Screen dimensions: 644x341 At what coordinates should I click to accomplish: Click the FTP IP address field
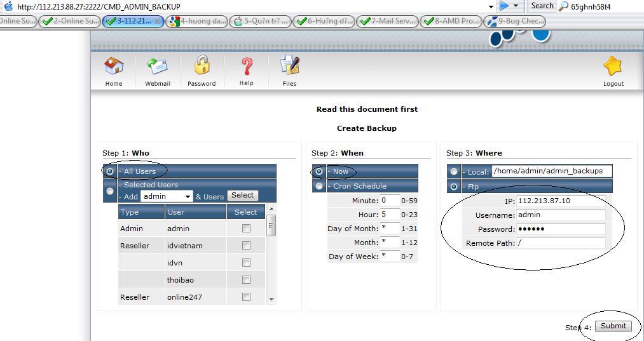(x=560, y=201)
